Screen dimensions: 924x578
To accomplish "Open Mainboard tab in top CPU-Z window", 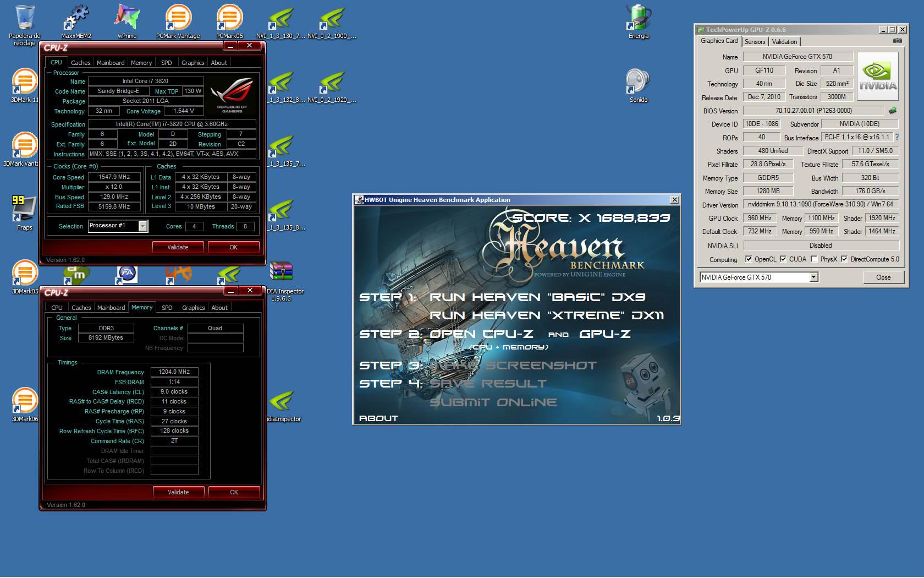I will 111,63.
